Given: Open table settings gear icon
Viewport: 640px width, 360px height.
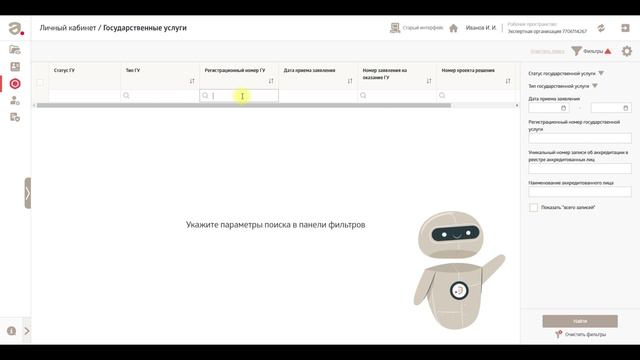Looking at the screenshot, I should click(x=627, y=51).
